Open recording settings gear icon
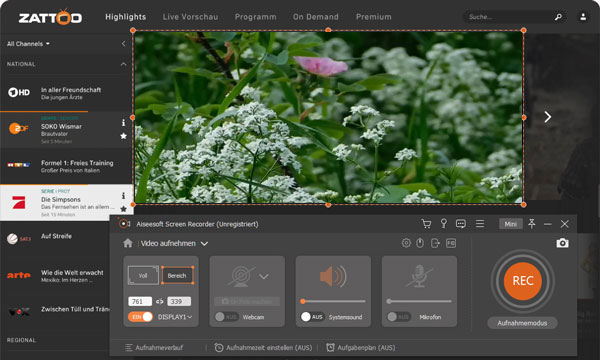 coord(406,243)
